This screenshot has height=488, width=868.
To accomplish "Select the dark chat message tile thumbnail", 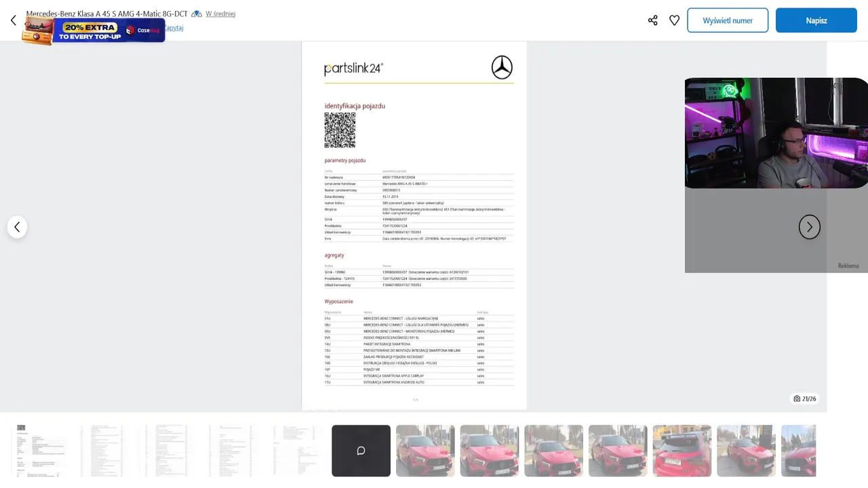I will point(361,451).
